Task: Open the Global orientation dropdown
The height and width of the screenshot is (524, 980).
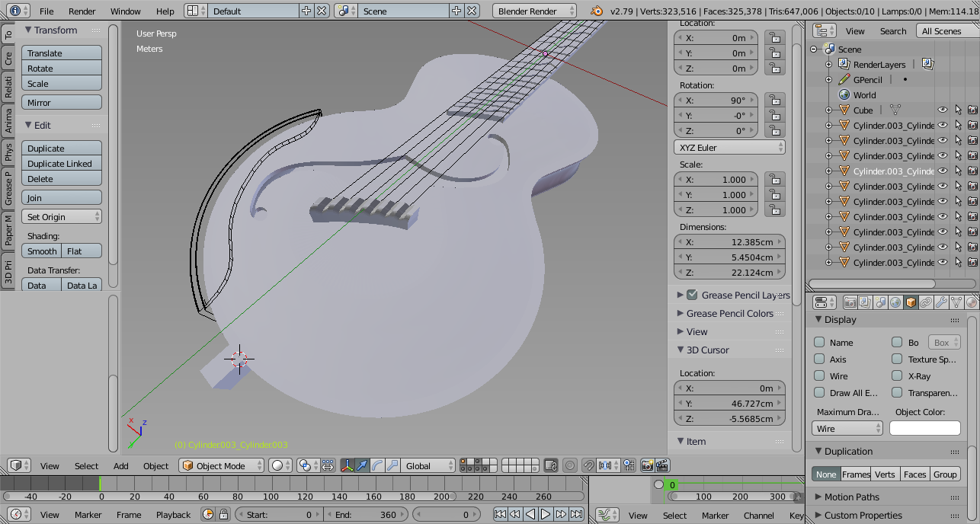Action: tap(430, 465)
